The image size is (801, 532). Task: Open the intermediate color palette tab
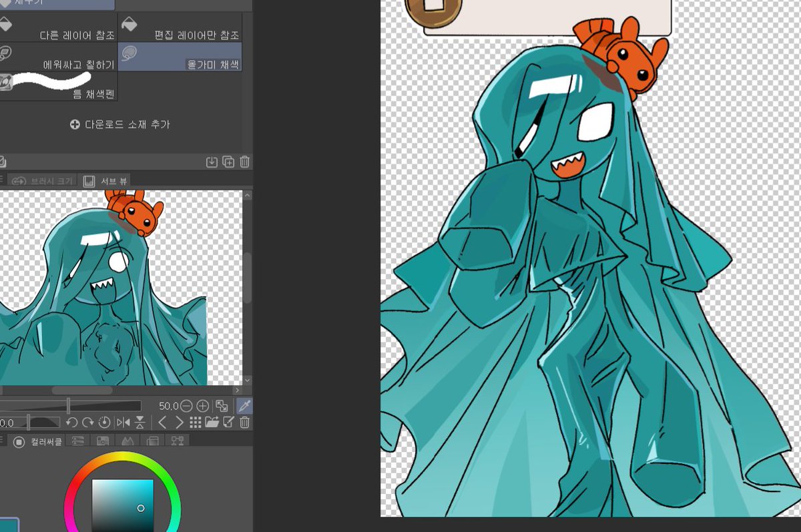coord(127,441)
